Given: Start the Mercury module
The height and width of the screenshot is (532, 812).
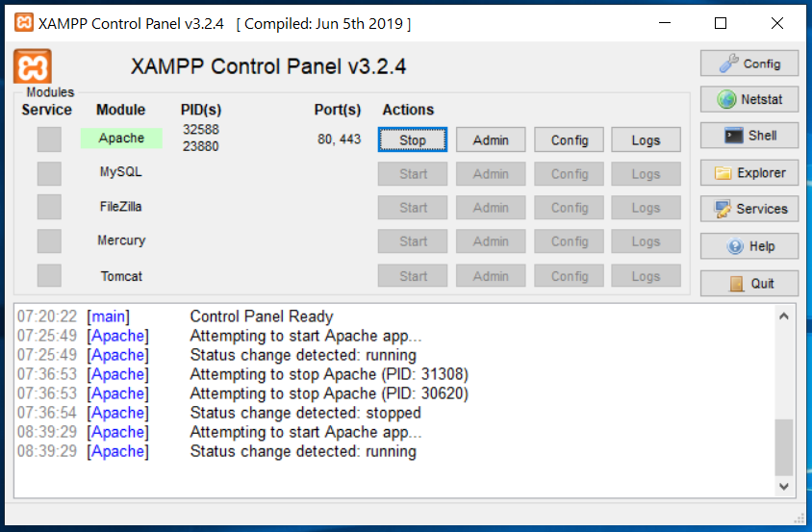Looking at the screenshot, I should pos(412,241).
